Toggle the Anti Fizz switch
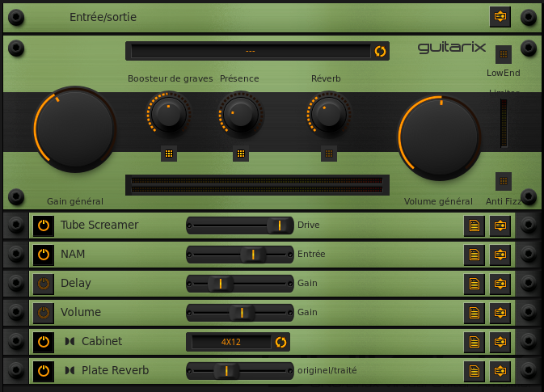 (x=504, y=181)
